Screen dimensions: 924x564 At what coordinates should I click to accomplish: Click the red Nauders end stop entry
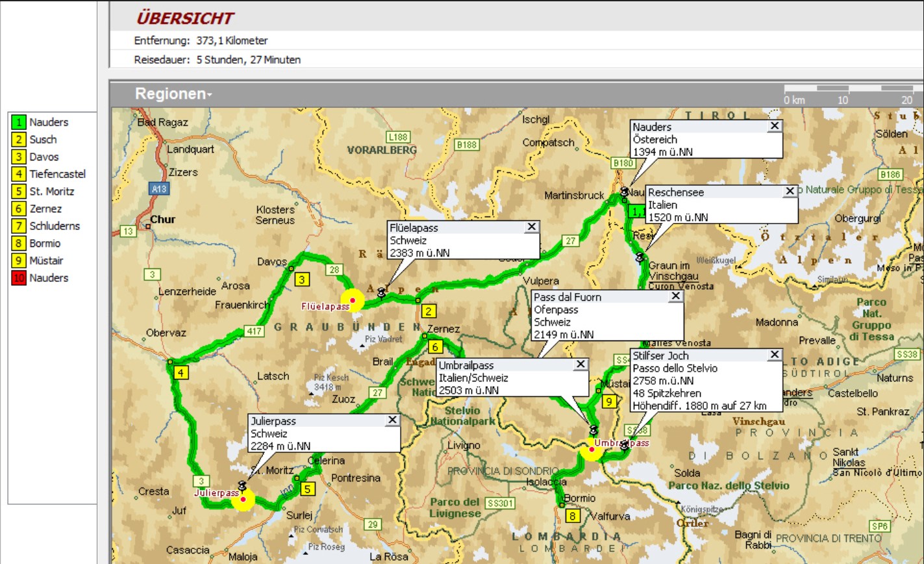[48, 278]
